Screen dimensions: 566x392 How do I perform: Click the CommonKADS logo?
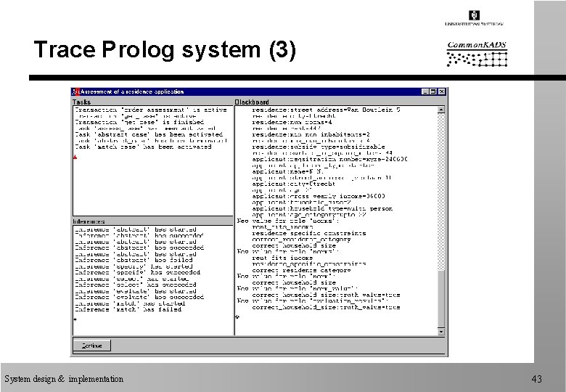click(477, 54)
